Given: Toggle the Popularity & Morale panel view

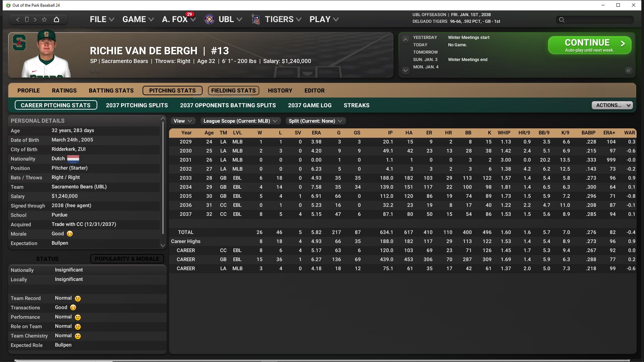Looking at the screenshot, I should pos(127,259).
